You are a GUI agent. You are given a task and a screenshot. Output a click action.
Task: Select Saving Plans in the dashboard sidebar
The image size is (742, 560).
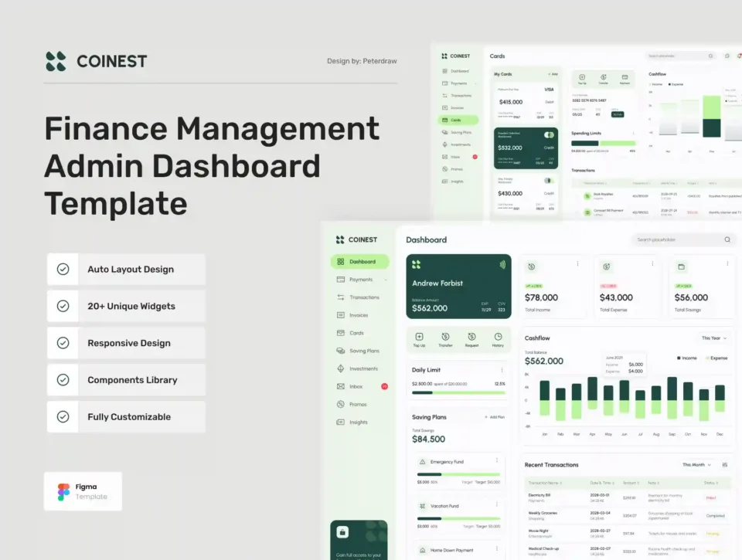tap(363, 351)
